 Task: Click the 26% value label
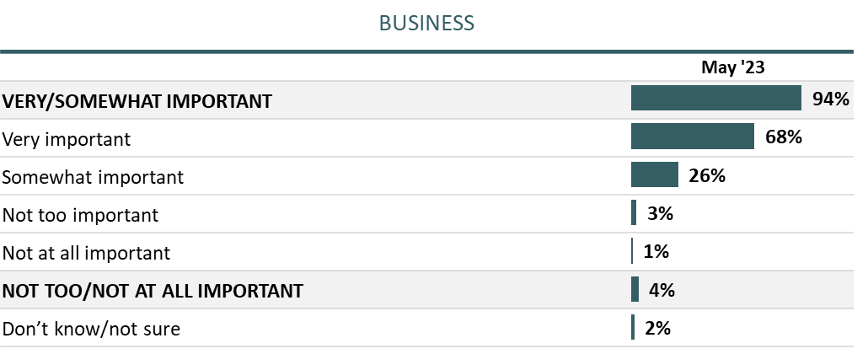point(707,175)
